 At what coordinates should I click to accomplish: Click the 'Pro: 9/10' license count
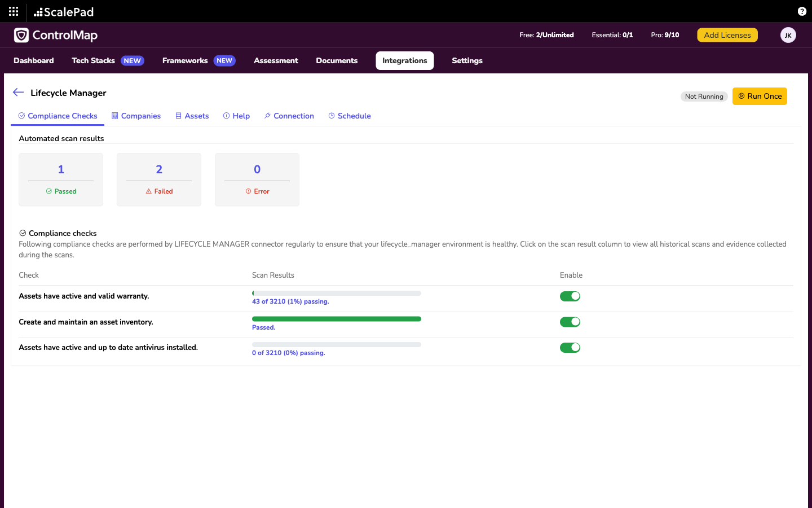click(x=665, y=35)
